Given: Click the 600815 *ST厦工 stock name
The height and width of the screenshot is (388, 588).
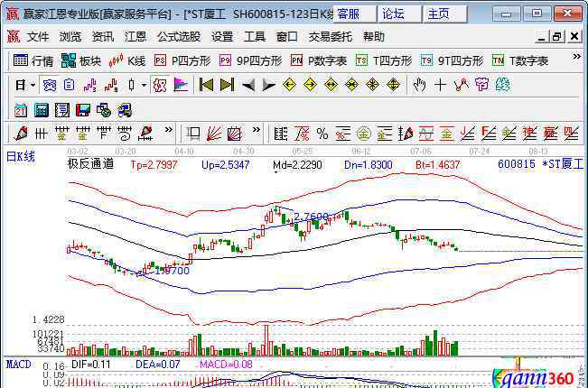Looking at the screenshot, I should click(541, 164).
